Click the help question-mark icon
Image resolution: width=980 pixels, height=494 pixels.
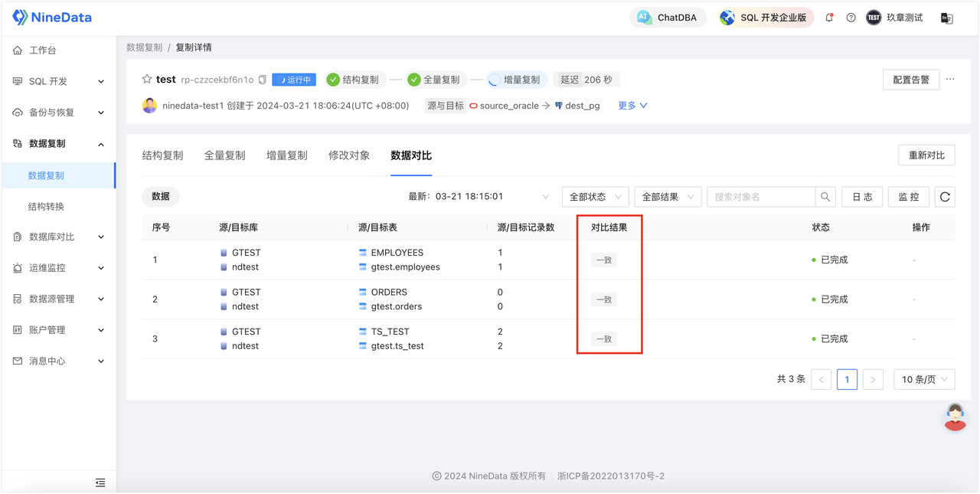(851, 17)
